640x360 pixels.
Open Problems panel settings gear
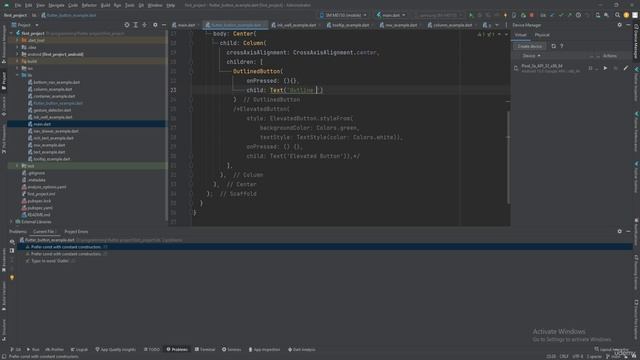click(x=620, y=231)
